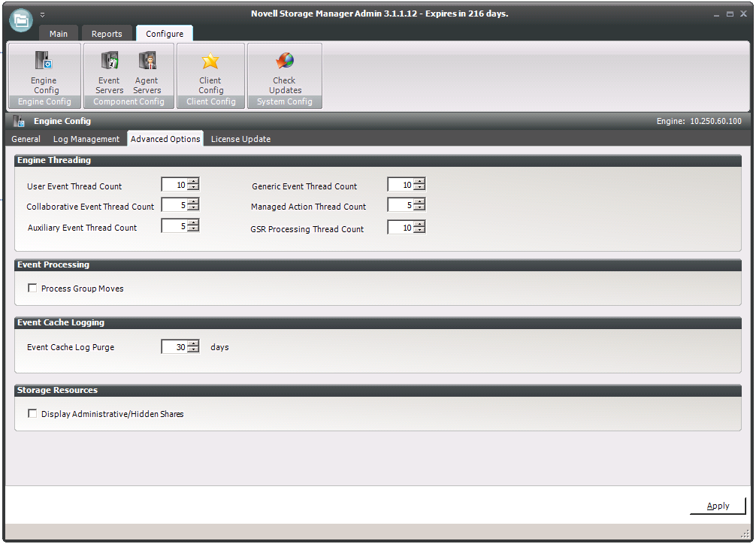The height and width of the screenshot is (544, 756).
Task: Switch to the Reports ribbon tab
Action: pyautogui.click(x=107, y=34)
